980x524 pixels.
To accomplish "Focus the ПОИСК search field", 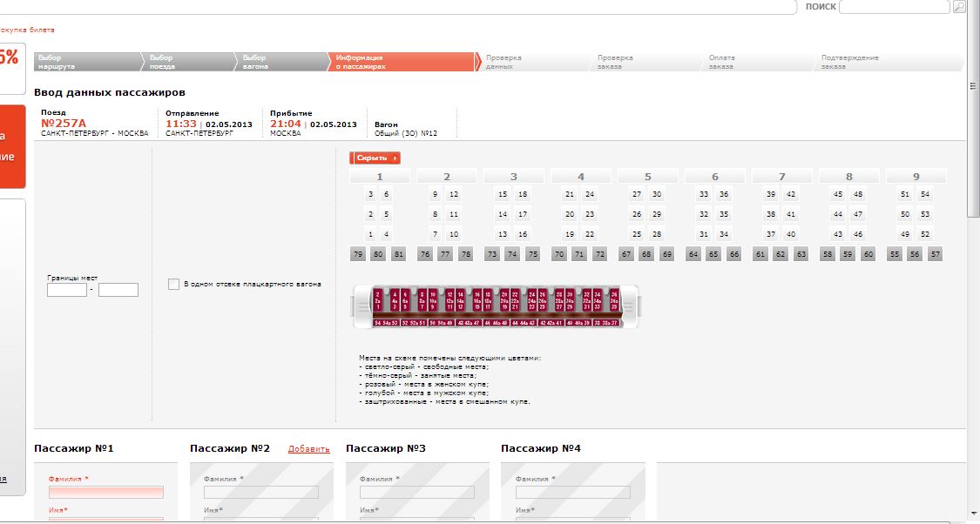I will coord(895,7).
